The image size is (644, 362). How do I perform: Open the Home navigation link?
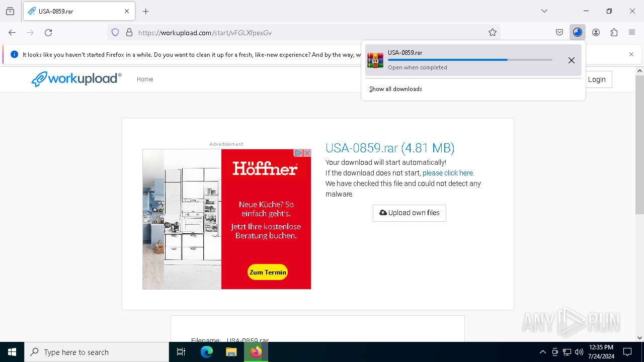(145, 79)
